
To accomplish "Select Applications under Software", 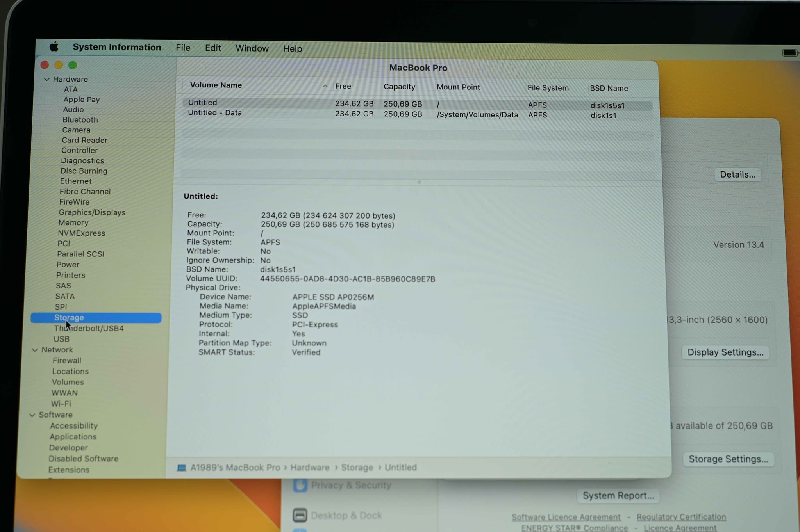I will click(73, 437).
